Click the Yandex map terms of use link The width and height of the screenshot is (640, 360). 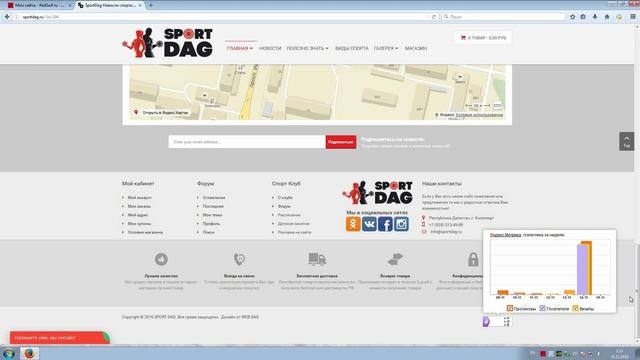(479, 115)
